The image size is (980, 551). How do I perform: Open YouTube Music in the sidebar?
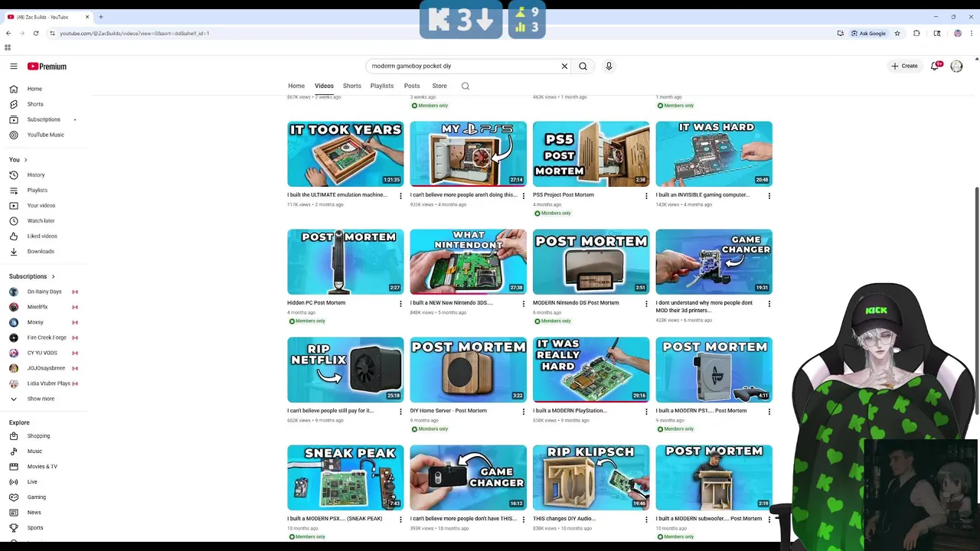pos(44,135)
